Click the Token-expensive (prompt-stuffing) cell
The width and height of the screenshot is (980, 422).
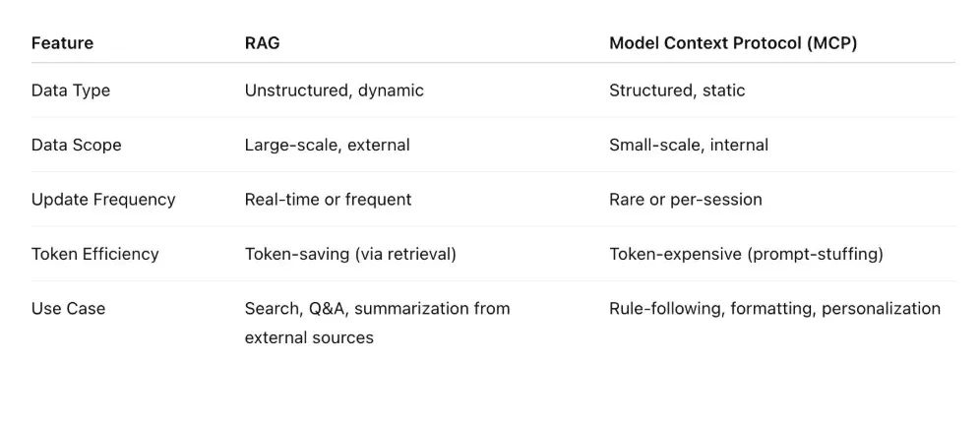[x=746, y=254]
